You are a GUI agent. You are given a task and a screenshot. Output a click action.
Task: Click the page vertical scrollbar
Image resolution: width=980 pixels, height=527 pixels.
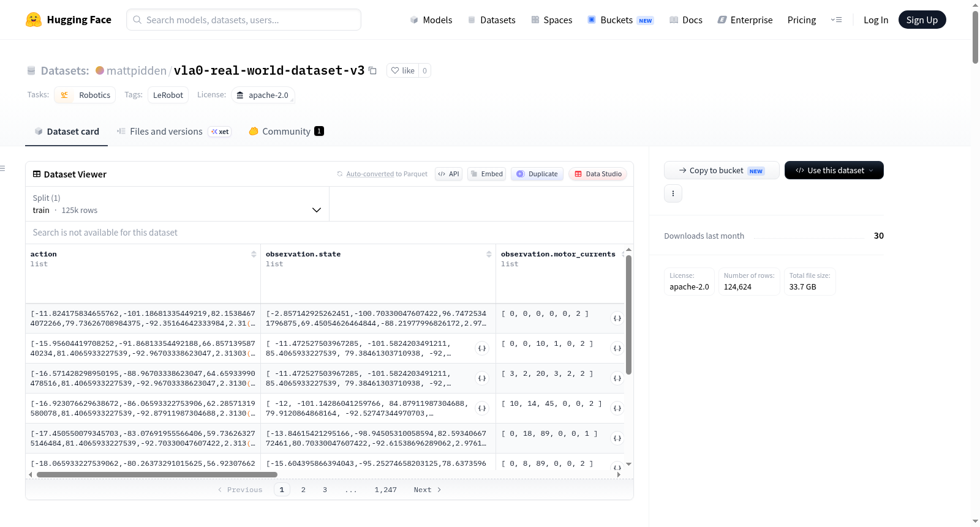975,37
